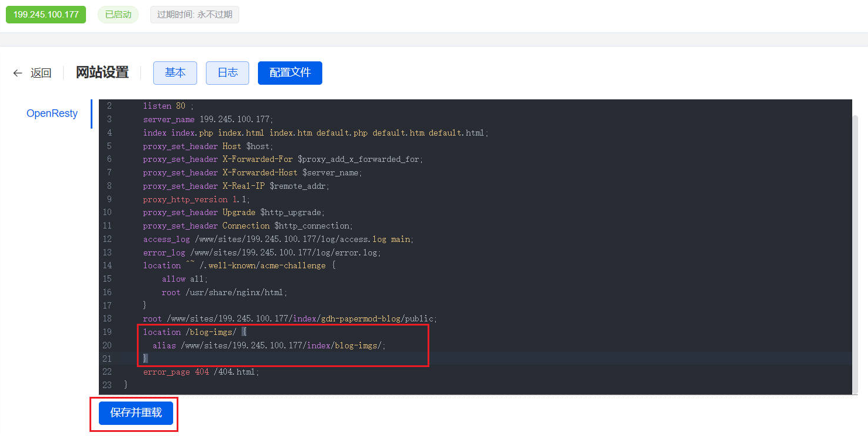Screen dimensions: 868x436
Task: Click the editor's vertical scrollbar
Action: click(x=855, y=245)
